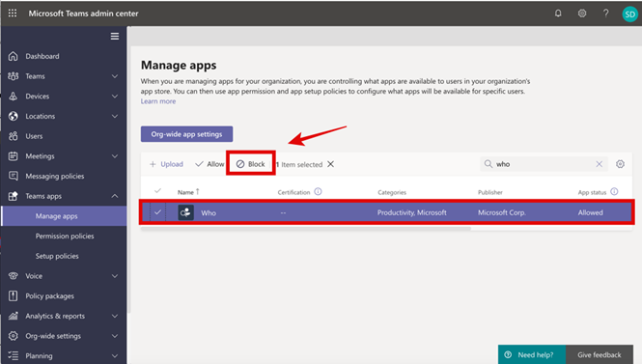Click the Meetings calendar icon

pyautogui.click(x=14, y=156)
